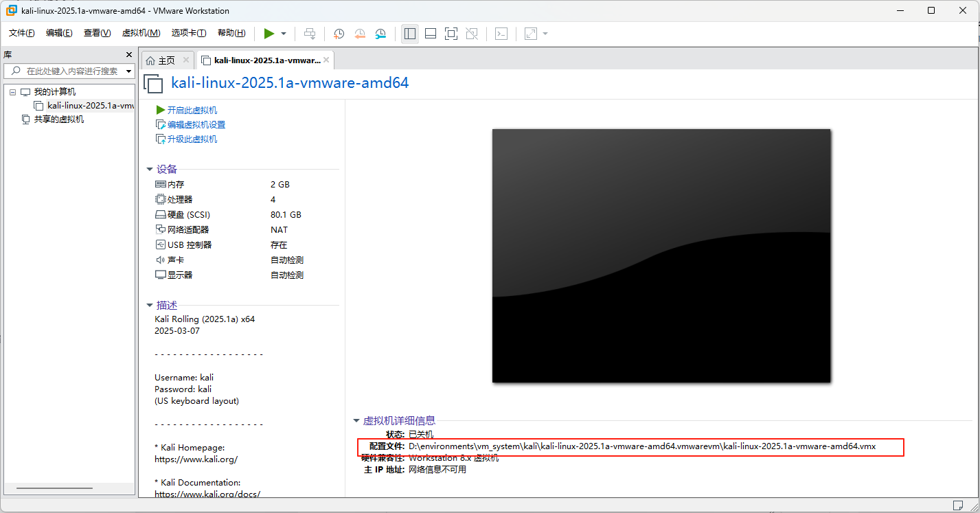Open the 编辑(E) menu

(59, 33)
